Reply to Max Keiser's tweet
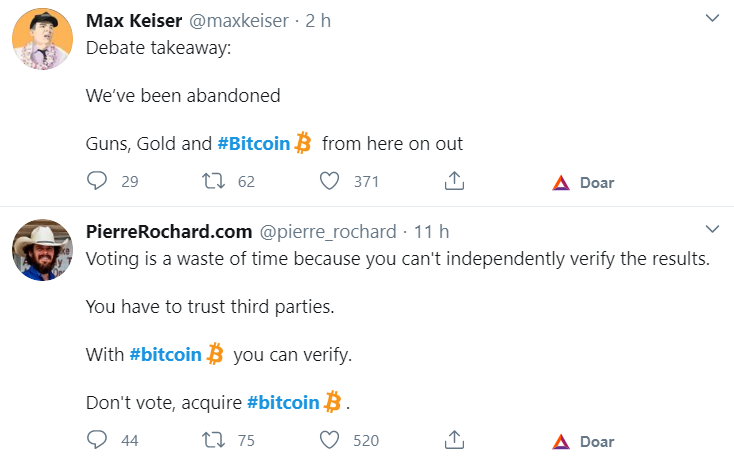Screen dimensions: 734x456 [97, 182]
